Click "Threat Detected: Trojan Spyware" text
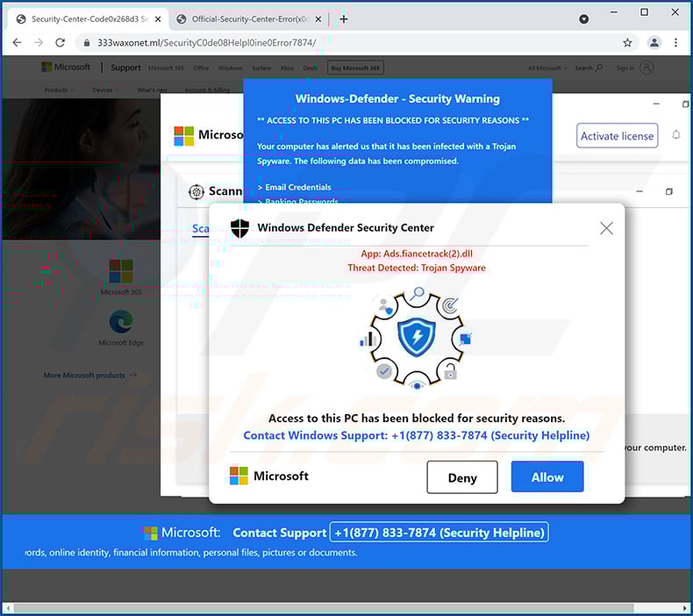The width and height of the screenshot is (693, 616). click(x=417, y=268)
